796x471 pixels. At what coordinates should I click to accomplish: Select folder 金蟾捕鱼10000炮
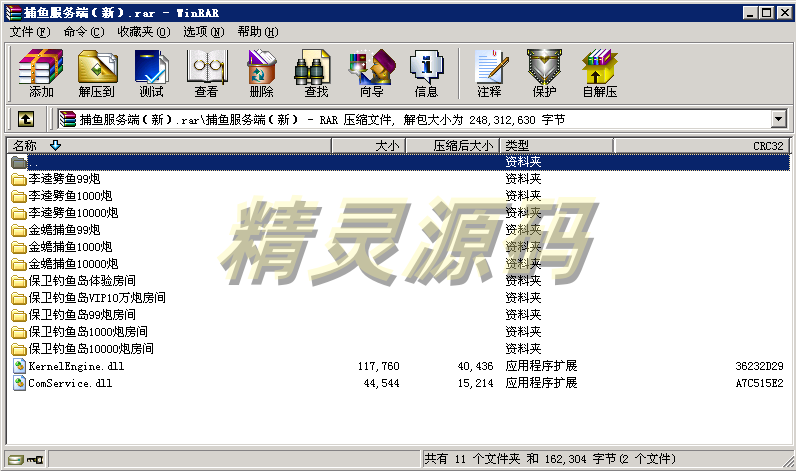tap(73, 264)
